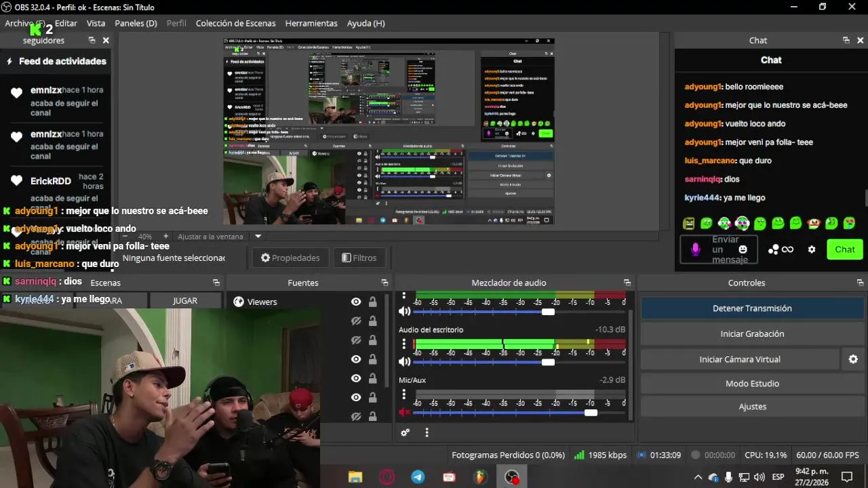Pop out the Mezclador de audio dock
Image resolution: width=868 pixels, height=488 pixels.
(627, 283)
